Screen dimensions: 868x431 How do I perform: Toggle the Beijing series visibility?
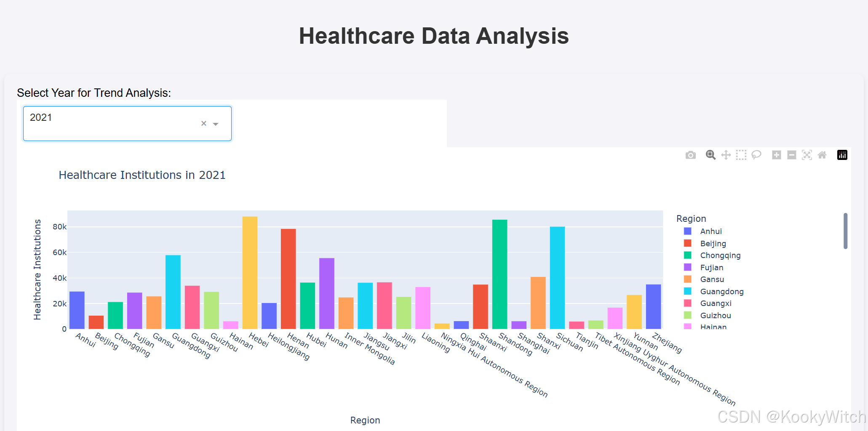[x=713, y=243]
